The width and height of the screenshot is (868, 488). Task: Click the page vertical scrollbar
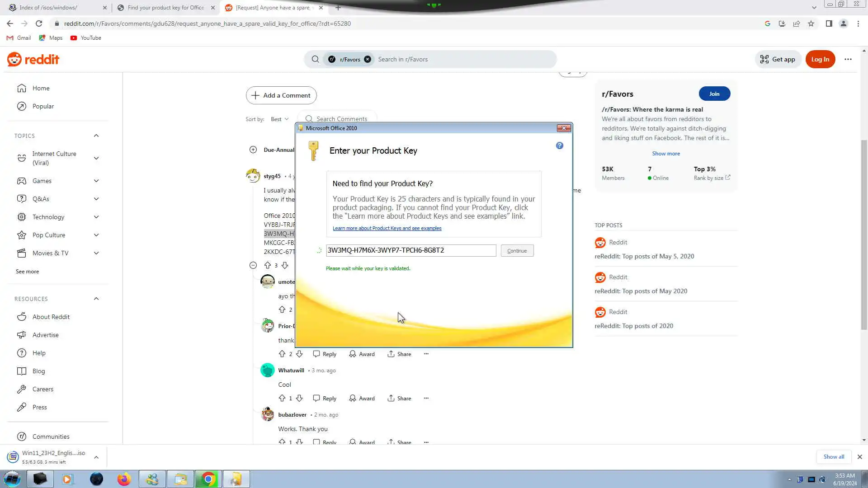864,235
